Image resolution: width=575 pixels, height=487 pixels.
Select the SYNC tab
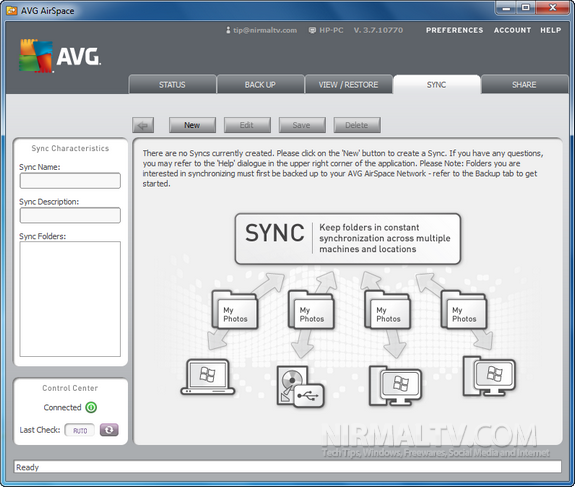pos(436,85)
